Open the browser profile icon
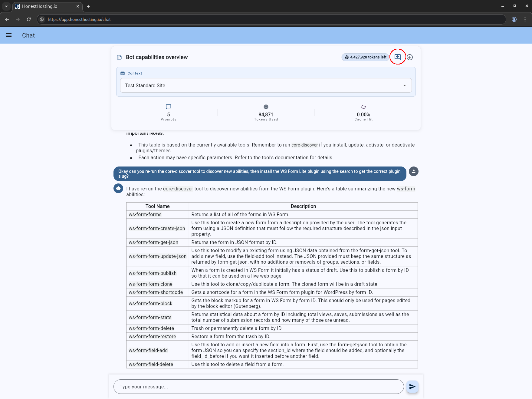 514,19
